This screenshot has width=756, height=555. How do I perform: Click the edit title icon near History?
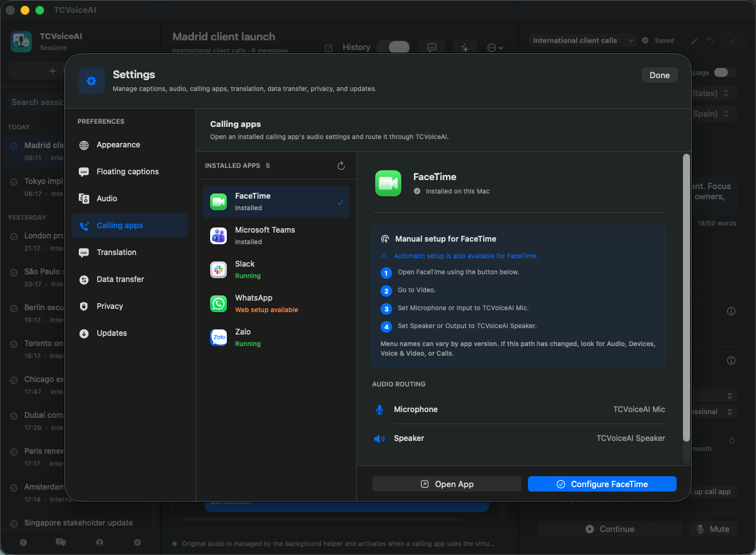(x=328, y=47)
